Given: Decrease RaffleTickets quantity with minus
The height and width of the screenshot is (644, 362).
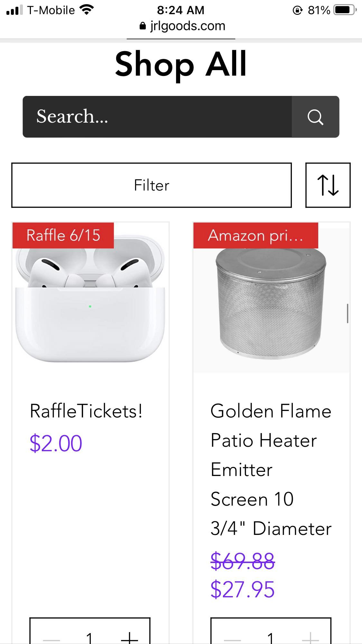Looking at the screenshot, I should (51, 639).
